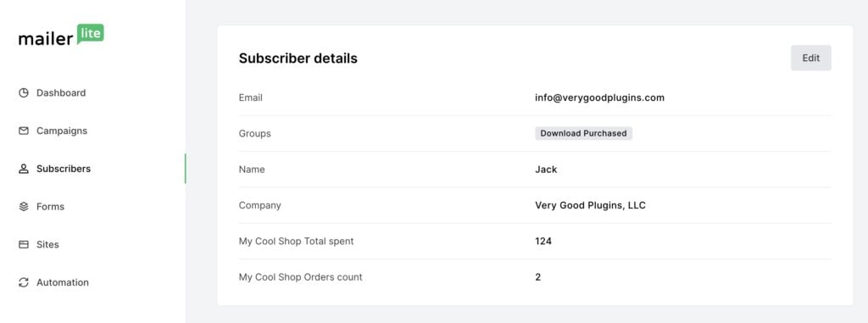
Task: Click the info@verygoodplugins.com email value
Action: (x=599, y=97)
